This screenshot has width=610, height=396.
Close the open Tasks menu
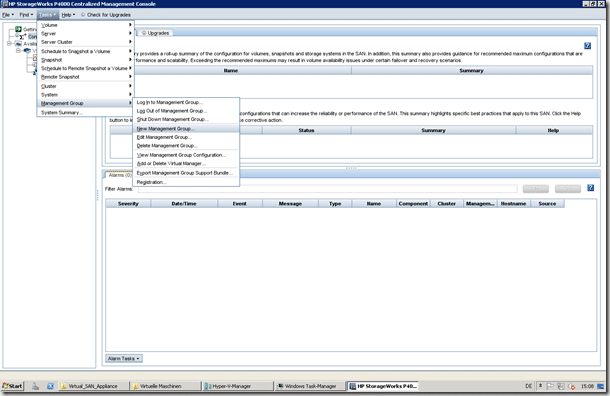48,15
